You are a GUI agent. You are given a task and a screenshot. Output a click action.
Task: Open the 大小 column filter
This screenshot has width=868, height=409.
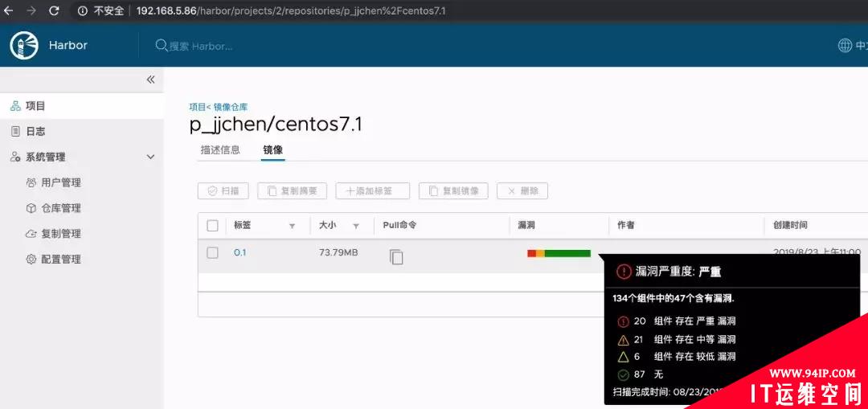(x=356, y=227)
